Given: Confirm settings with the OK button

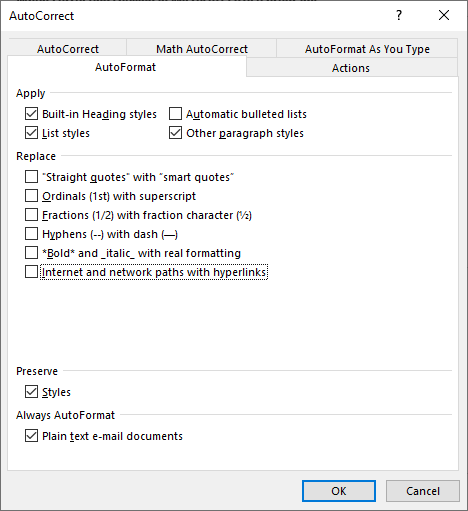Looking at the screenshot, I should (x=339, y=491).
